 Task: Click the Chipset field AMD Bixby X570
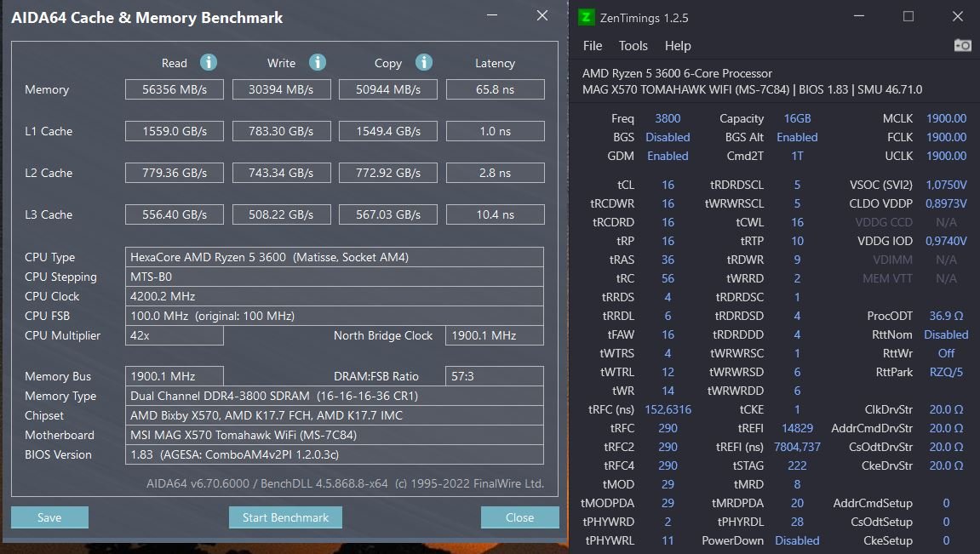335,415
